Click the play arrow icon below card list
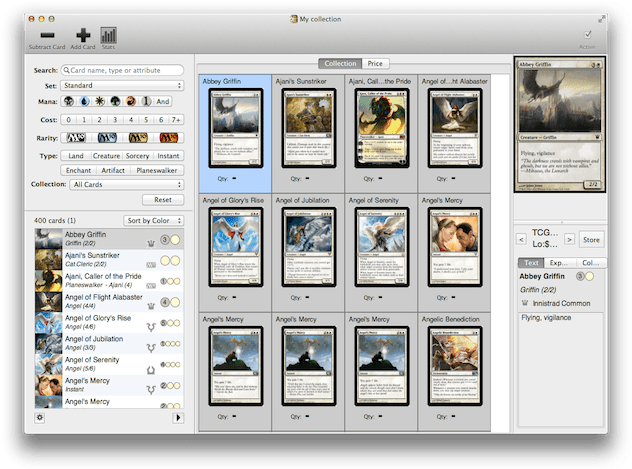 [178, 418]
